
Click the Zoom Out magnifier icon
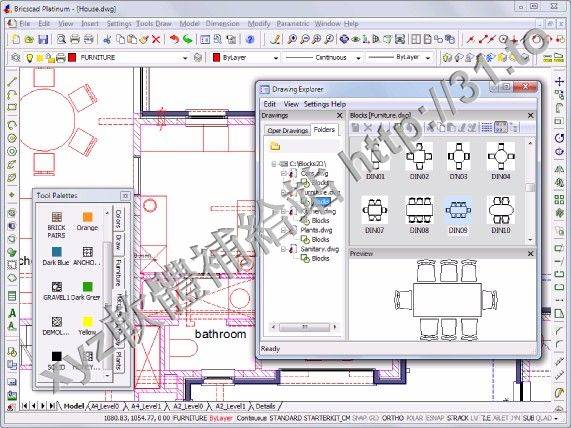tap(304, 39)
